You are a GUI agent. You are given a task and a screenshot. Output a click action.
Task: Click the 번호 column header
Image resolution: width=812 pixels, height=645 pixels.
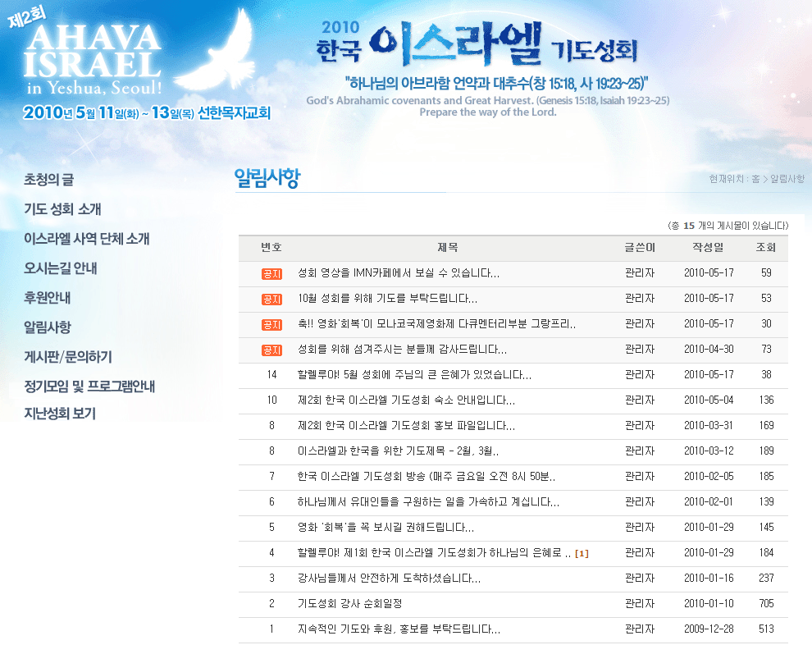point(271,248)
